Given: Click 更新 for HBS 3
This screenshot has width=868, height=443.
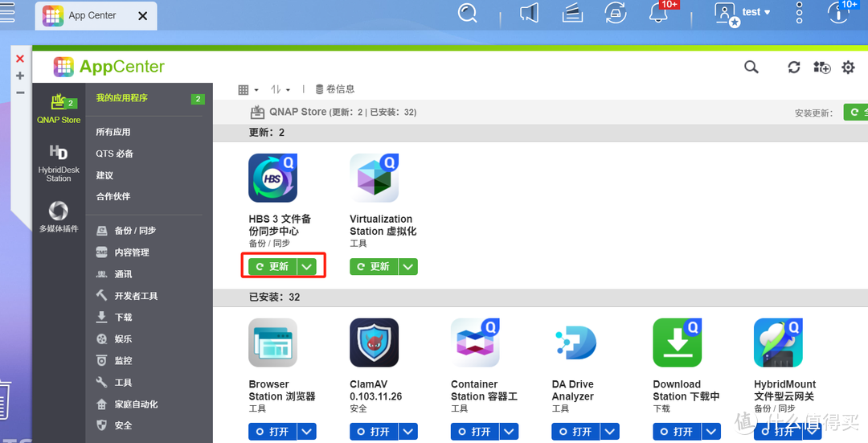Looking at the screenshot, I should (x=272, y=267).
